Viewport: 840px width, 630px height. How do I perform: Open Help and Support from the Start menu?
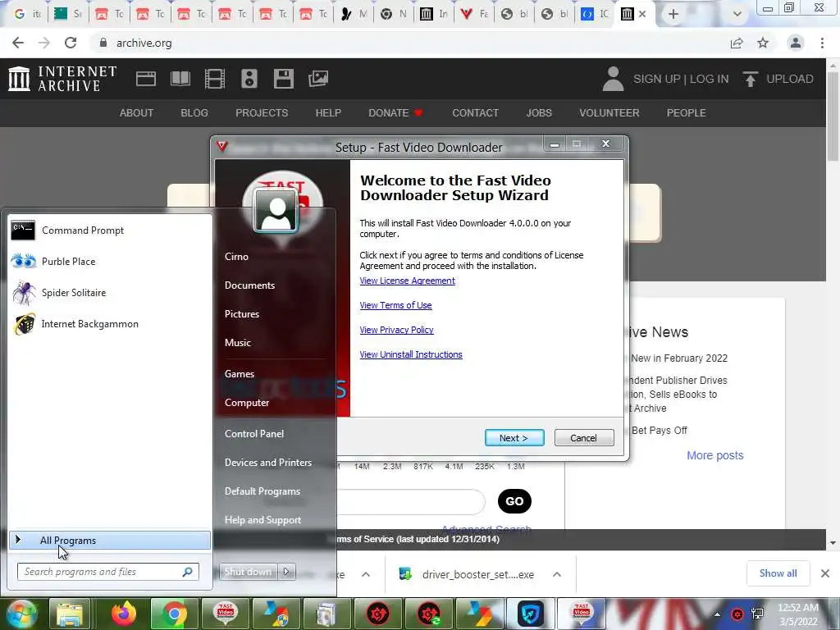pos(263,520)
